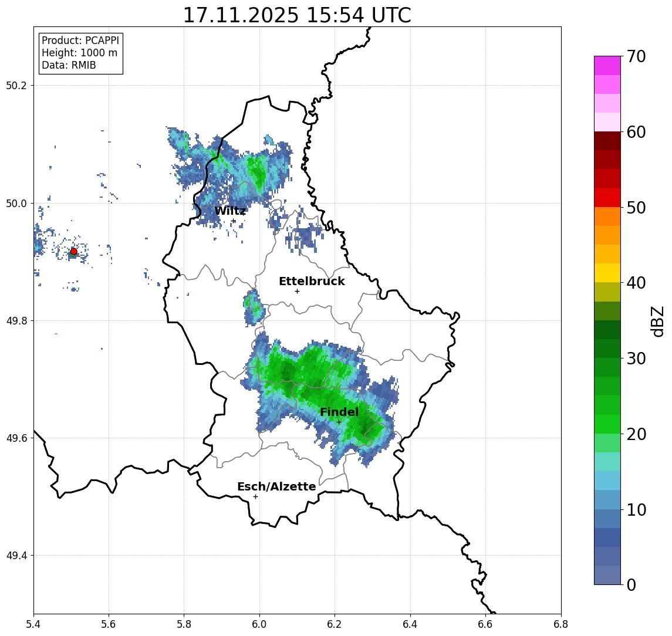Click the Findel location label
The image size is (672, 636).
(339, 412)
